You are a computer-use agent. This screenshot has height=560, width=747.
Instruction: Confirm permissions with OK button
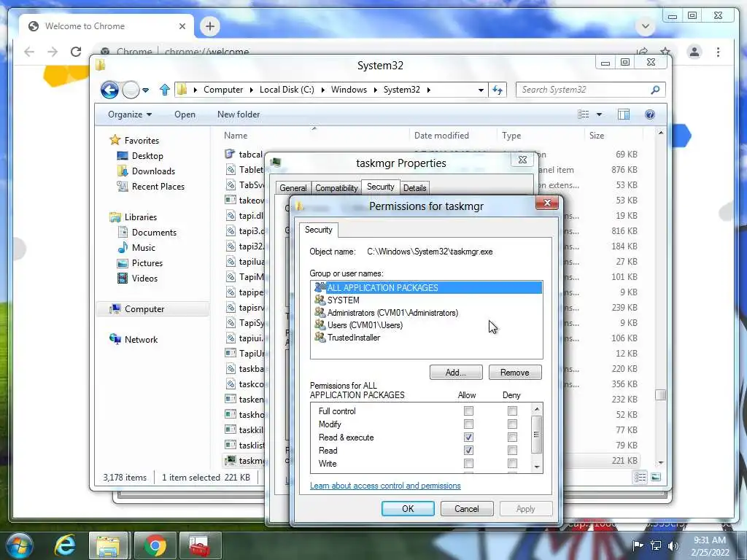(x=408, y=508)
